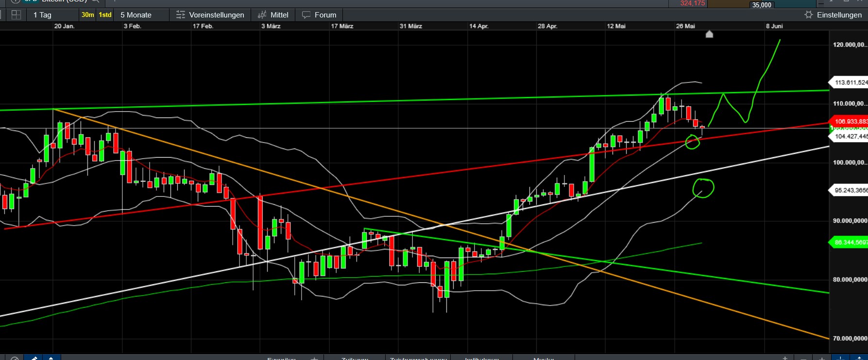Select the 30m quick interval
The width and height of the screenshot is (868, 360).
click(88, 15)
